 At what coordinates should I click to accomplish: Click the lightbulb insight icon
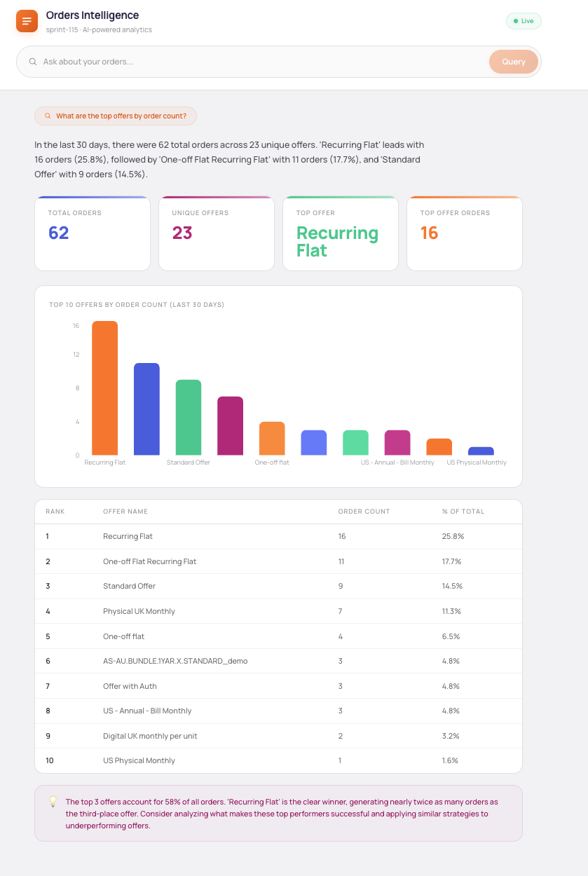[x=53, y=801]
